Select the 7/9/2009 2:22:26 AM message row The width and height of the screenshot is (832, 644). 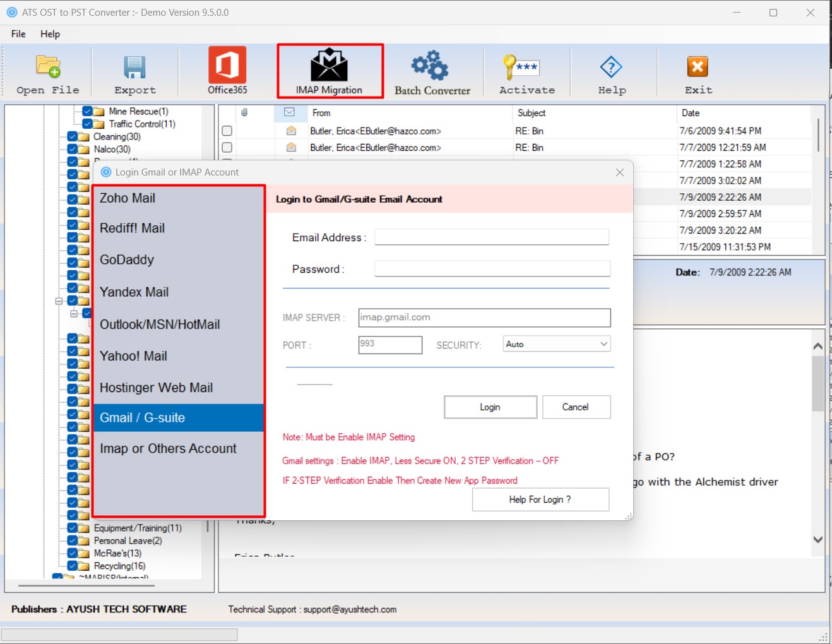pos(722,197)
